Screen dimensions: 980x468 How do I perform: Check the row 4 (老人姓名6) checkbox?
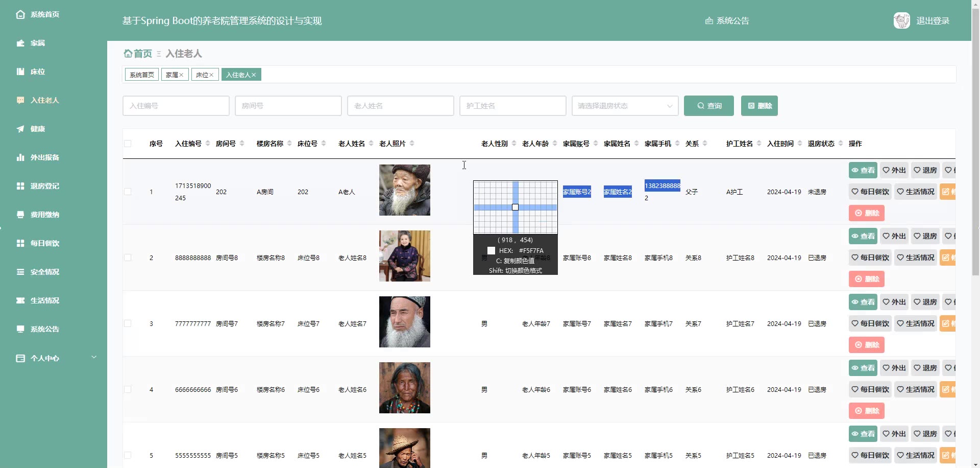(128, 389)
